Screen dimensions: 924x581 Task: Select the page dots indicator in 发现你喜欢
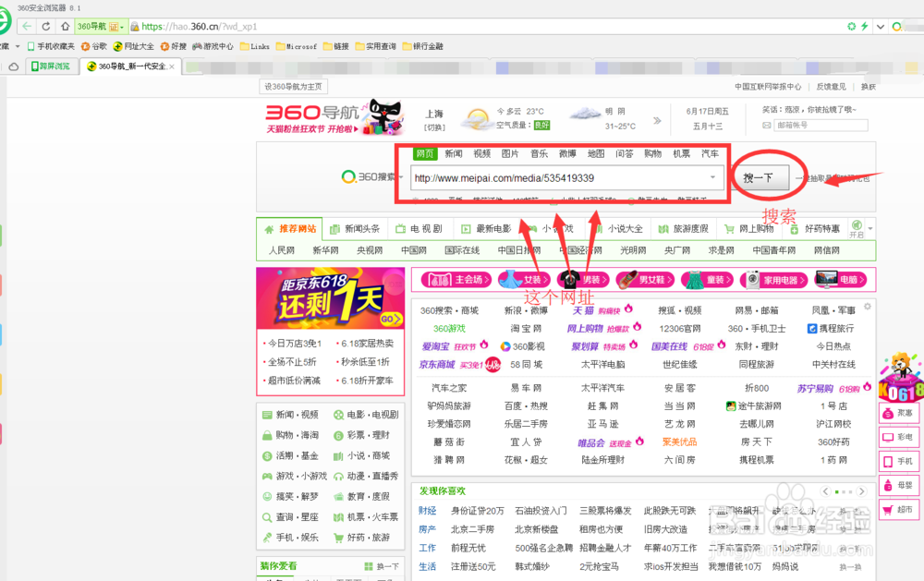point(844,491)
